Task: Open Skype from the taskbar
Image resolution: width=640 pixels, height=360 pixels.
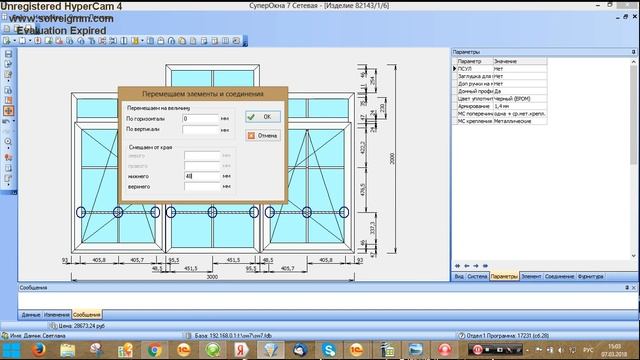Action: click(x=328, y=350)
